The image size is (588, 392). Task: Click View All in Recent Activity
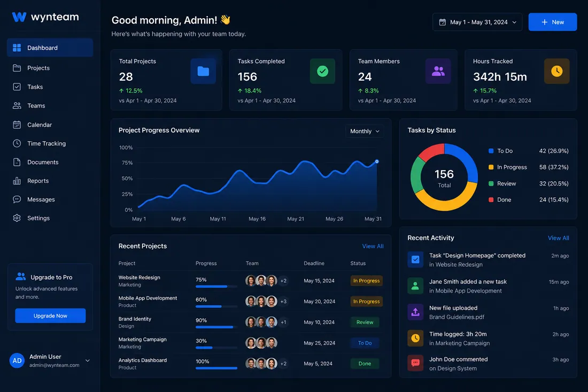point(559,238)
